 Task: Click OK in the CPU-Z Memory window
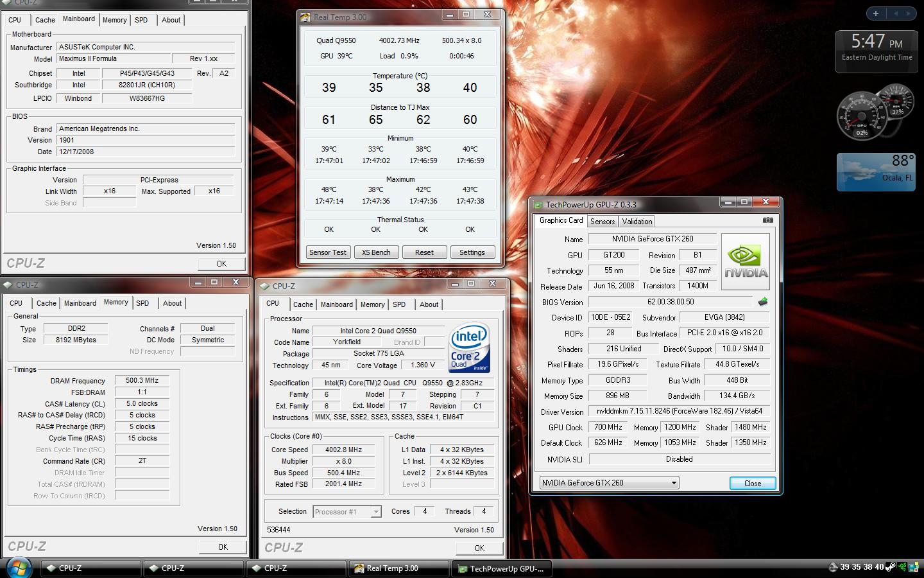[223, 547]
